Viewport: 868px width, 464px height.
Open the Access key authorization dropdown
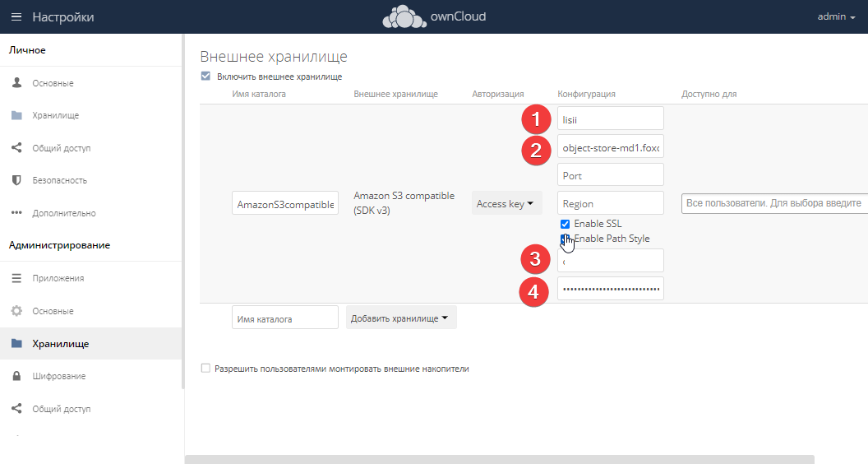tap(506, 203)
